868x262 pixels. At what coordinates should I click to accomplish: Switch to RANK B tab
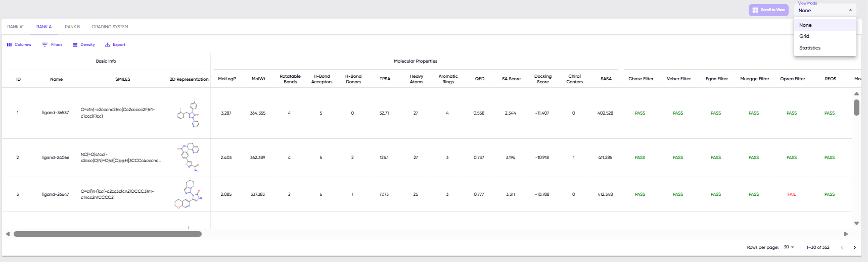[72, 27]
